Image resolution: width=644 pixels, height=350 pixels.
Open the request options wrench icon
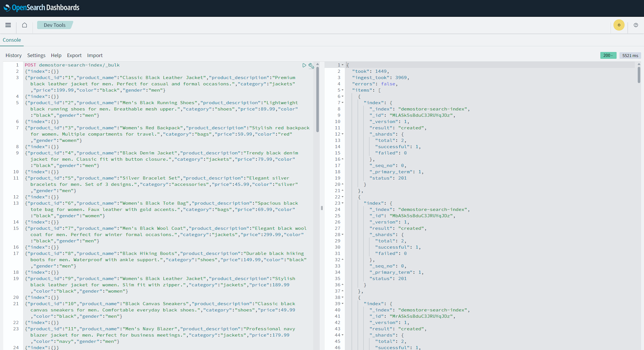click(x=311, y=66)
